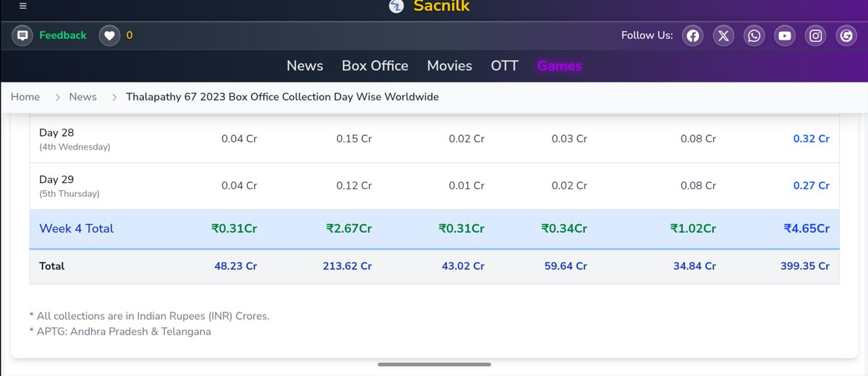Click the Feedback link text
The height and width of the screenshot is (376, 868).
[x=63, y=35]
